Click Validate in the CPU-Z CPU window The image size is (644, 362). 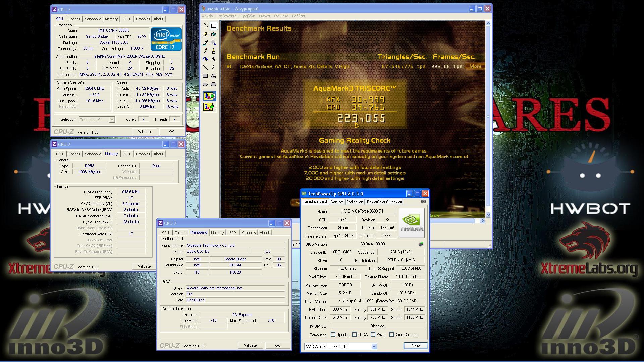144,132
